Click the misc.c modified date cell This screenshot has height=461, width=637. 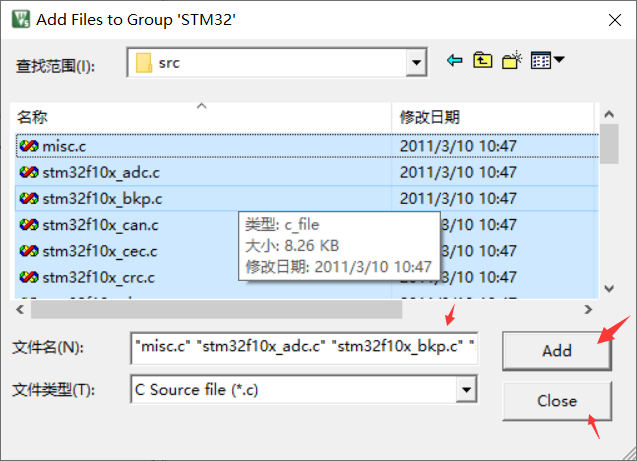[x=458, y=146]
